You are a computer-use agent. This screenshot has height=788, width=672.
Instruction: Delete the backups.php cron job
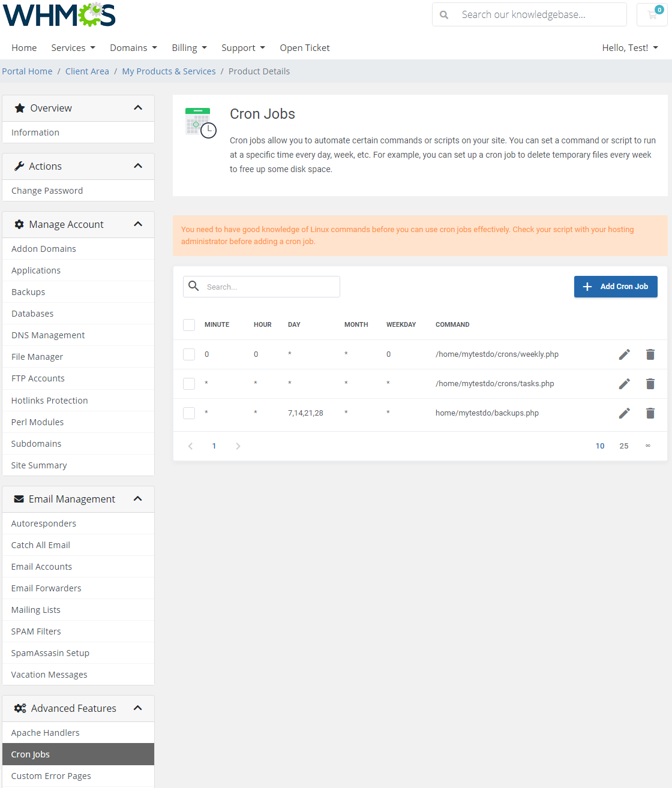click(x=650, y=413)
